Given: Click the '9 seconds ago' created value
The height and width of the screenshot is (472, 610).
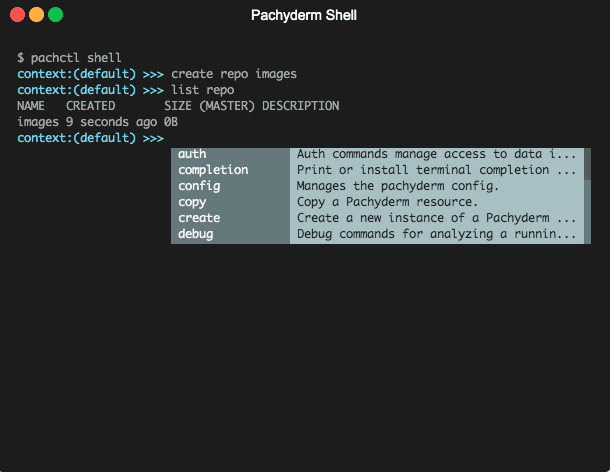Looking at the screenshot, I should 111,122.
